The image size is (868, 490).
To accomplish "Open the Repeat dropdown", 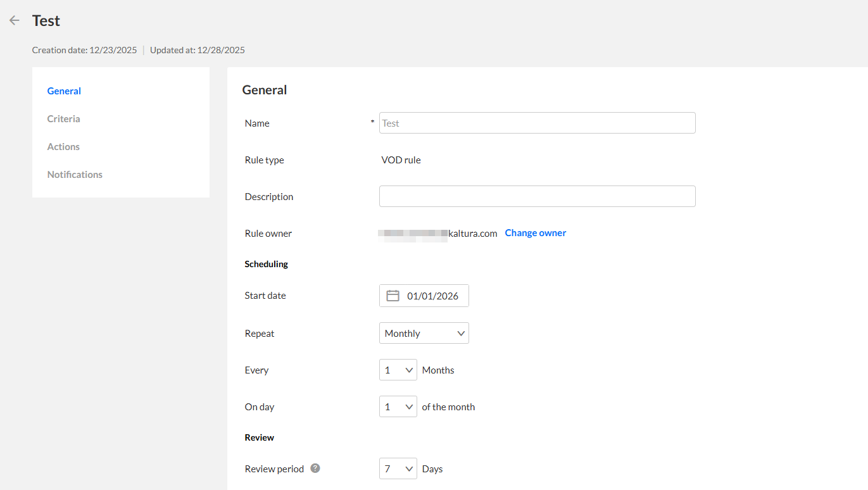I will [x=424, y=333].
